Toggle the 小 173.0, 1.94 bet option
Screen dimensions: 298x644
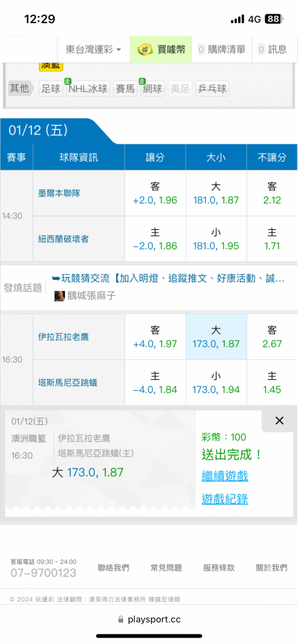(x=216, y=383)
